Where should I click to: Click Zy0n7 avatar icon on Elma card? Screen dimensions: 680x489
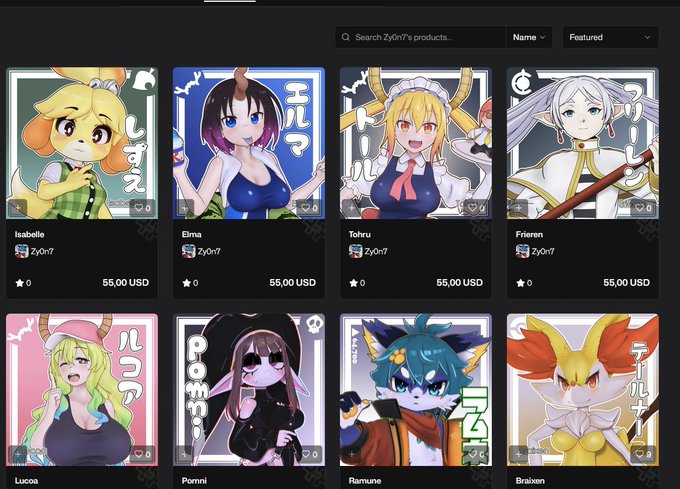coord(189,251)
